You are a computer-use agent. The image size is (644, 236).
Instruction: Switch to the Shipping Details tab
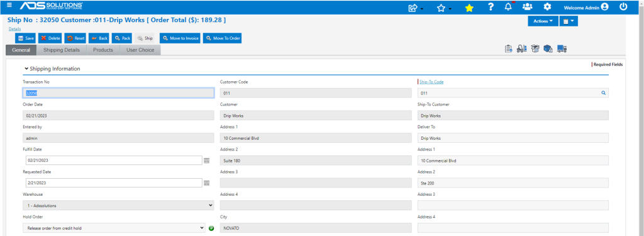[62, 50]
